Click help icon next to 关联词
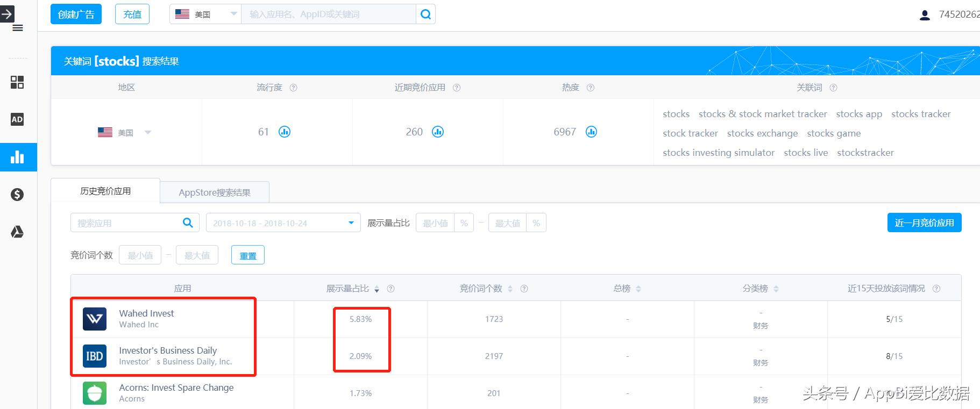 pos(833,88)
